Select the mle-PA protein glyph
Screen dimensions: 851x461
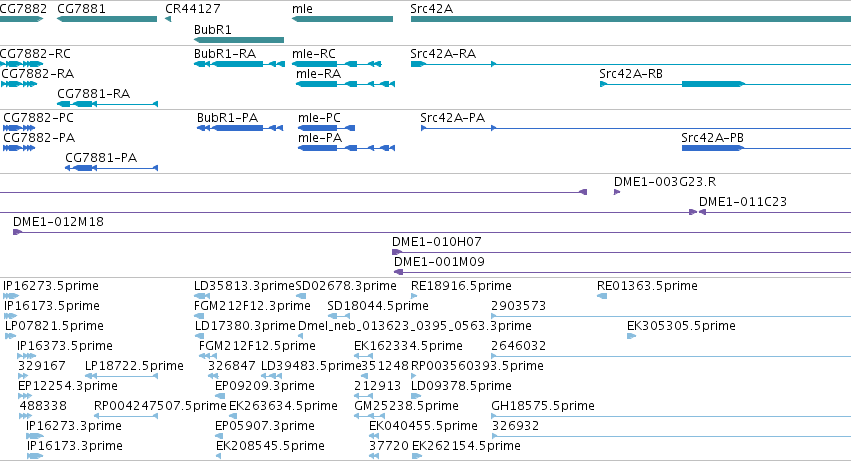(346, 148)
